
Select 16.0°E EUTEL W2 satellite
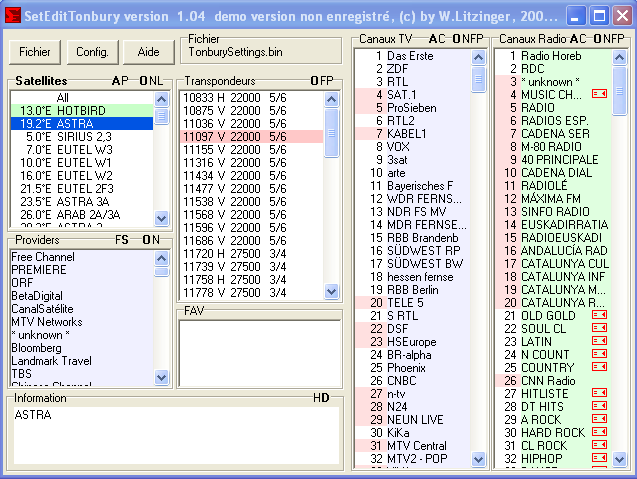(82, 176)
